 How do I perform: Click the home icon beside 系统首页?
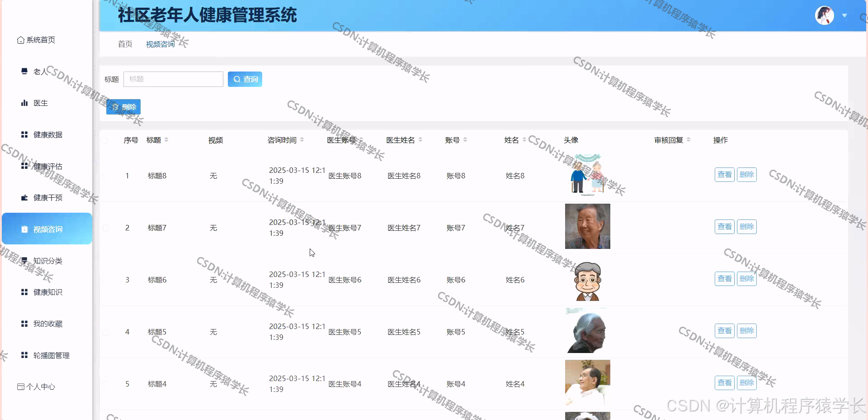[20, 40]
